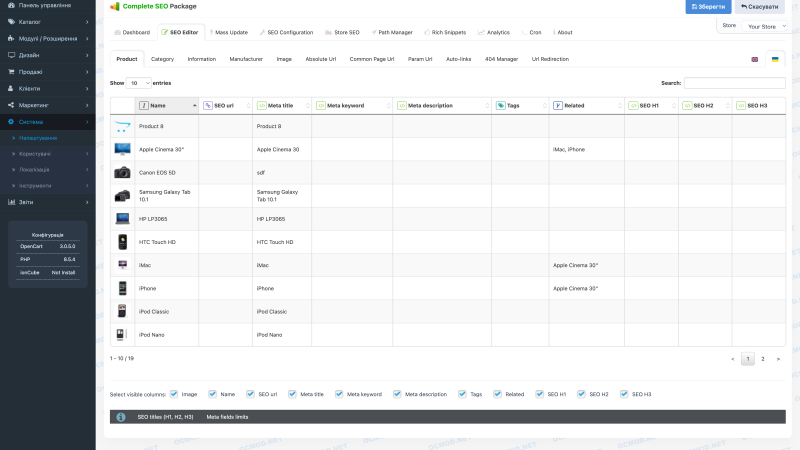Open the Панель управління sidebar item
800x450 pixels.
click(x=47, y=5)
